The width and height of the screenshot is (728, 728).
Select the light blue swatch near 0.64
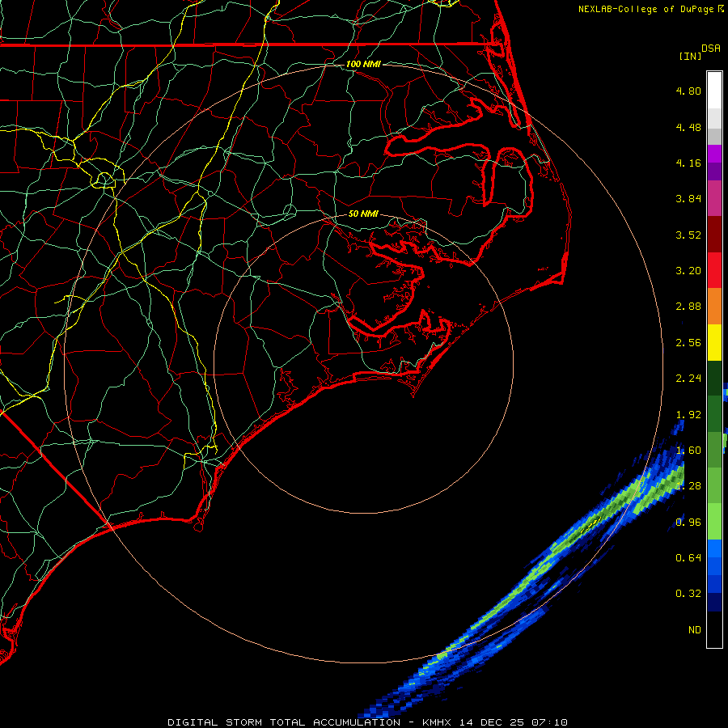[714, 548]
